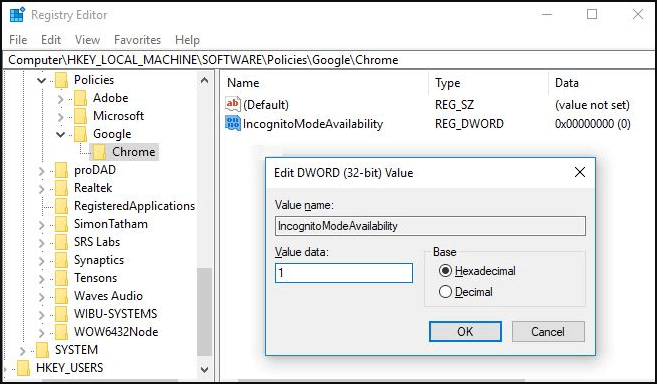
Task: Expand the SRS Labs key
Action: click(41, 243)
